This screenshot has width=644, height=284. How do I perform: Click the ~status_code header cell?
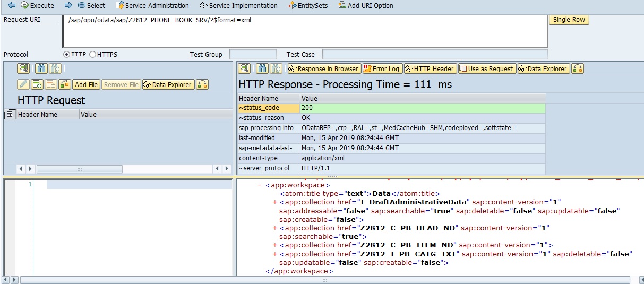pyautogui.click(x=269, y=108)
